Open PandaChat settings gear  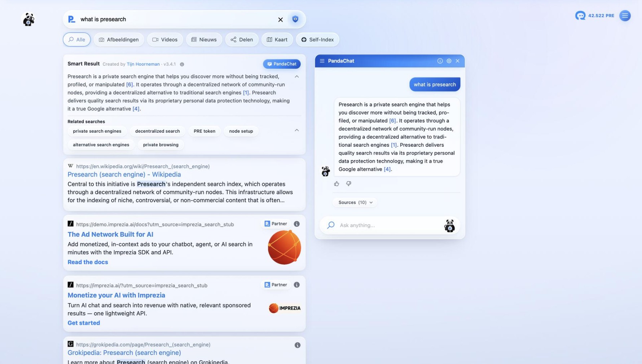449,61
